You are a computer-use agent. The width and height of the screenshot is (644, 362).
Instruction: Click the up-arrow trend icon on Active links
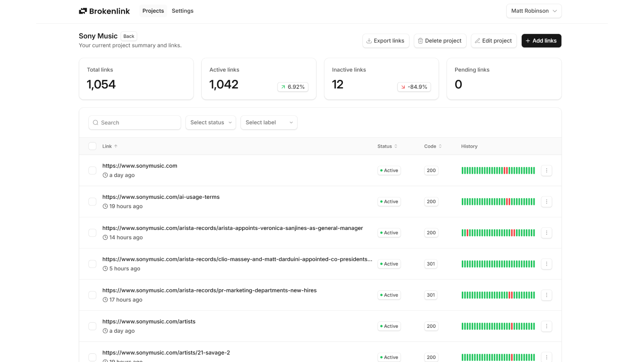click(283, 87)
